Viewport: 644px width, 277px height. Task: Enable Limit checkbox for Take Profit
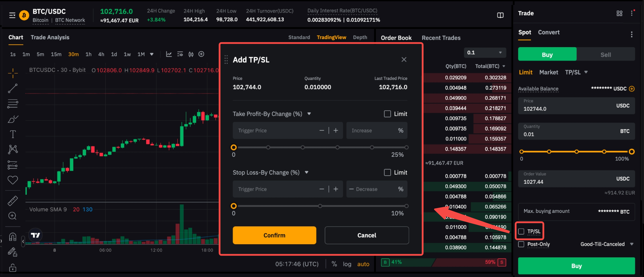tap(387, 114)
